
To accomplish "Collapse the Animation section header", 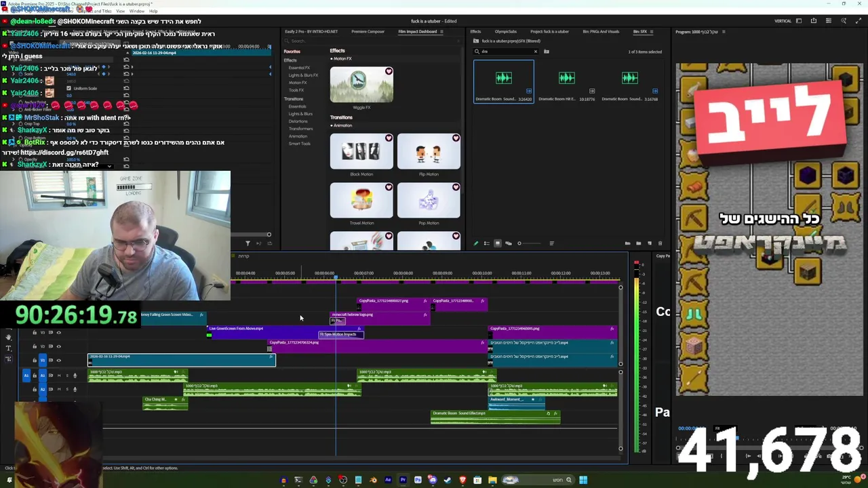I will click(341, 125).
